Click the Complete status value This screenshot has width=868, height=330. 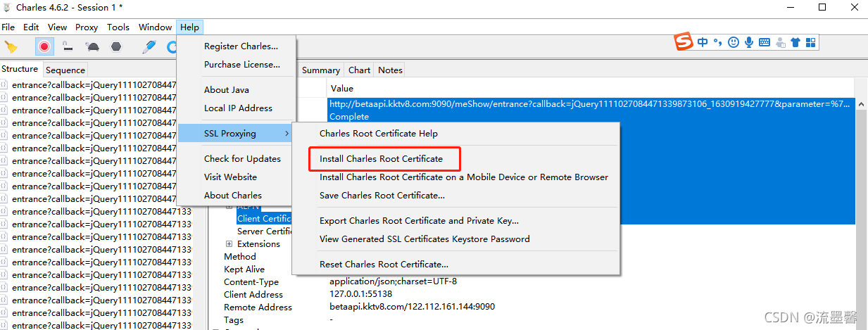point(349,117)
